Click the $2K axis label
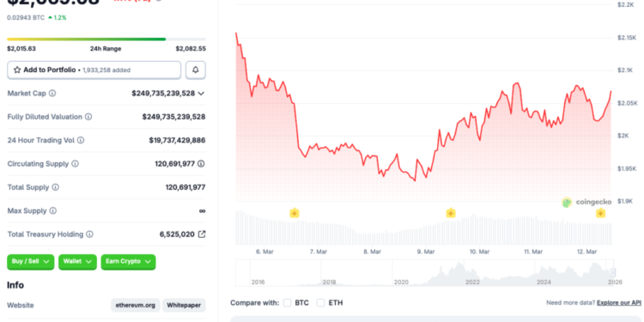644x322 pixels. point(623,136)
